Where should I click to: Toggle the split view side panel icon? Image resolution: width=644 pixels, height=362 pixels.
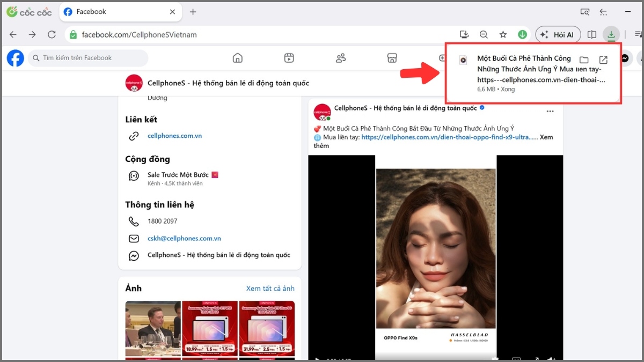coord(592,34)
